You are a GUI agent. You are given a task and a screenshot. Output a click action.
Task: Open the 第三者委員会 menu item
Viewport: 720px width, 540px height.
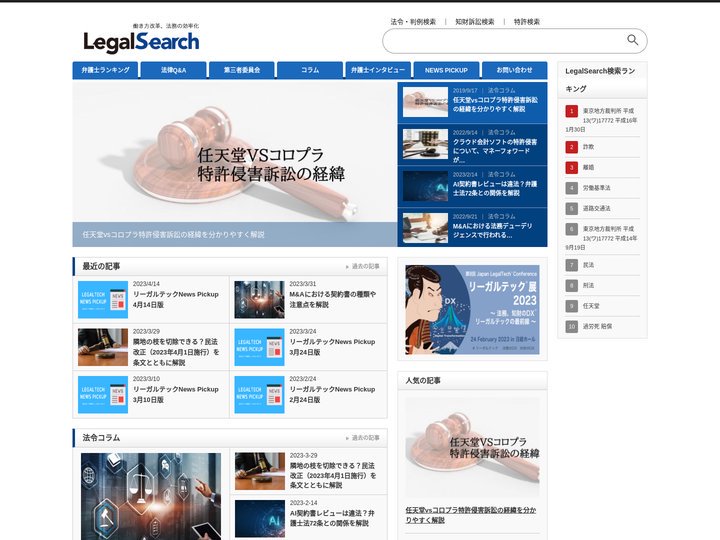[x=242, y=70]
